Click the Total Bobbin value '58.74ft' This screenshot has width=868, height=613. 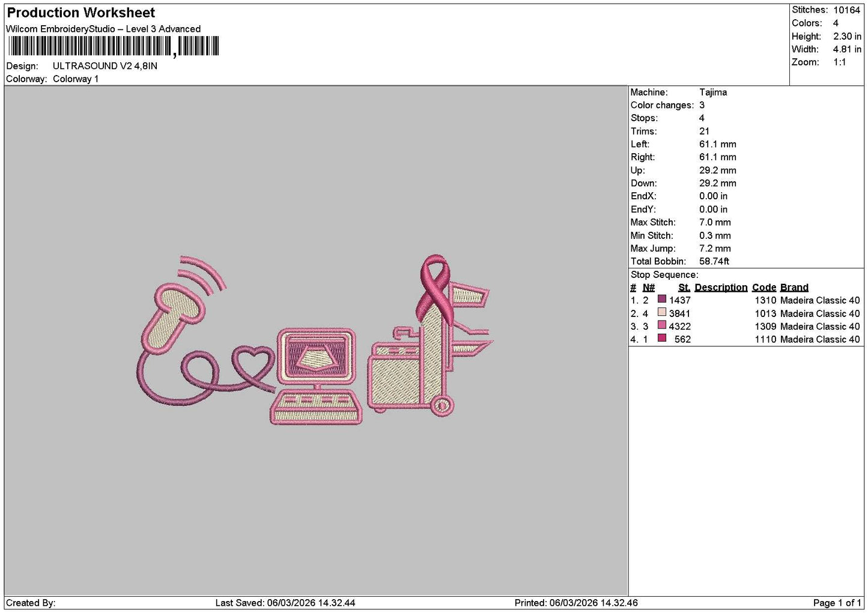click(714, 261)
